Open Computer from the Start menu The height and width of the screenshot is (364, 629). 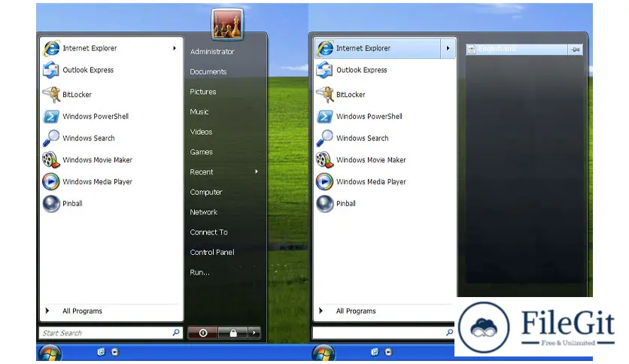(x=206, y=192)
